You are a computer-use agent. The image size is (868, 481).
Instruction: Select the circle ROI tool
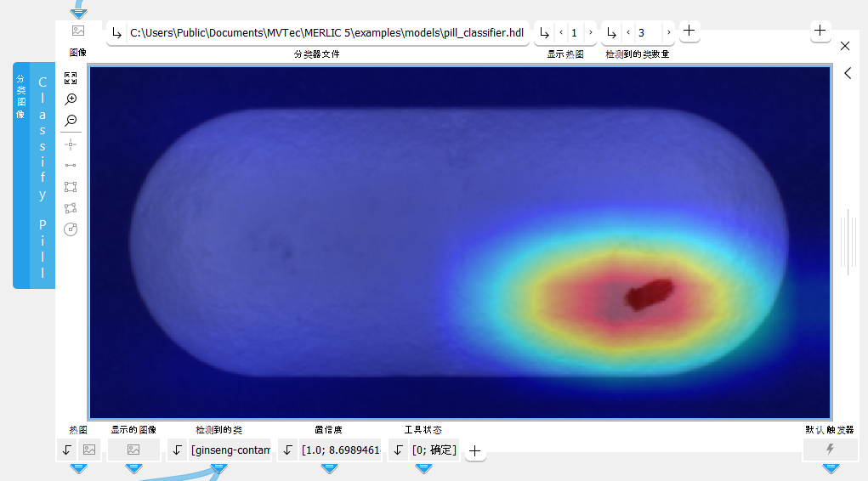(x=71, y=229)
